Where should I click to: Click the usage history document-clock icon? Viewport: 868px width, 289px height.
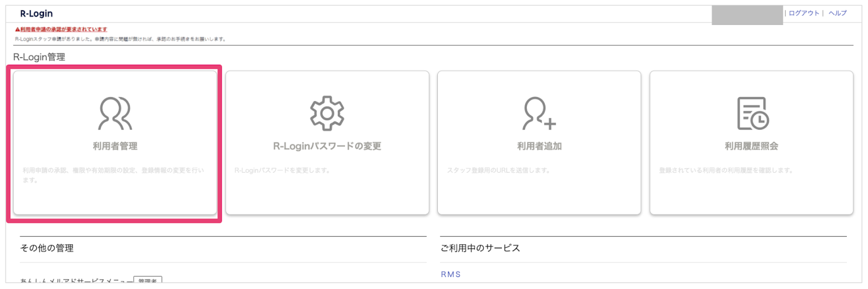pyautogui.click(x=752, y=113)
